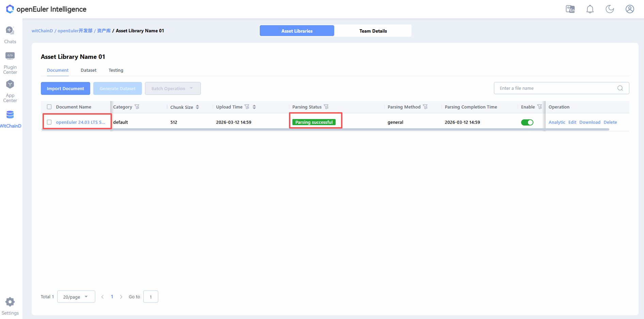This screenshot has width=644, height=319.
Task: Click page number 1 in pagination
Action: 112,297
